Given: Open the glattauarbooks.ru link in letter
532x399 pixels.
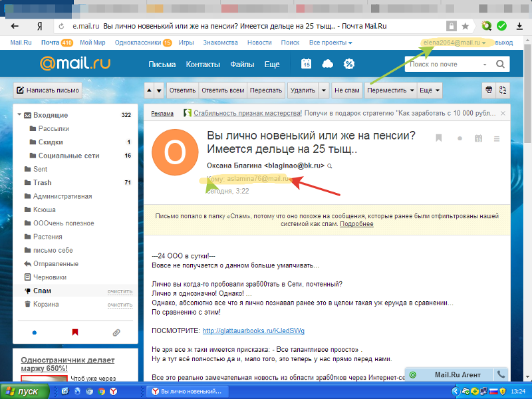Looking at the screenshot, I should point(253,331).
